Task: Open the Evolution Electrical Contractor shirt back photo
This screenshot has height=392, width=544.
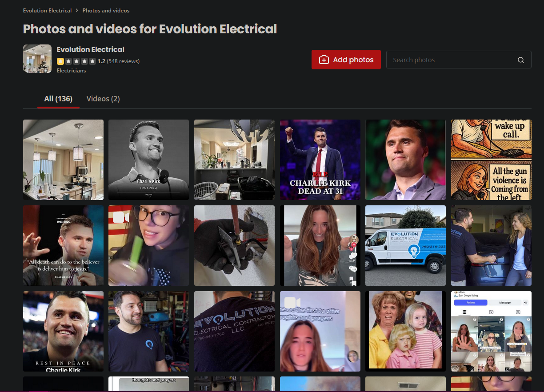Action: point(234,331)
